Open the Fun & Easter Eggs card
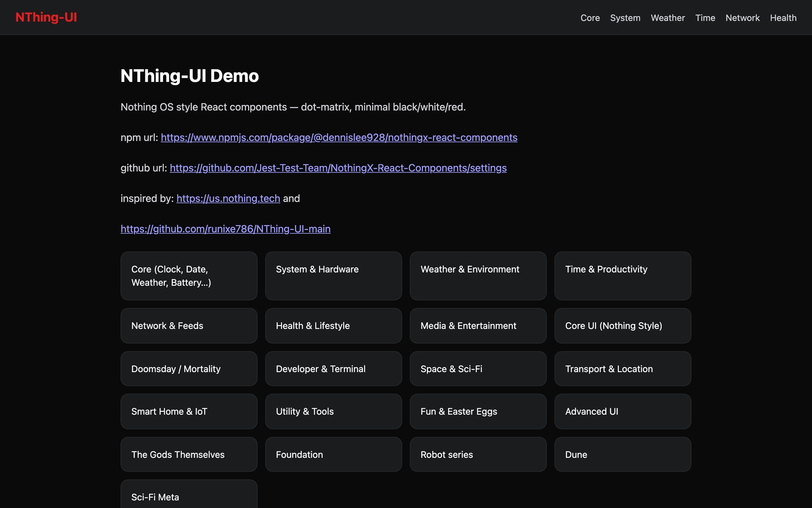The width and height of the screenshot is (812, 508). (478, 411)
